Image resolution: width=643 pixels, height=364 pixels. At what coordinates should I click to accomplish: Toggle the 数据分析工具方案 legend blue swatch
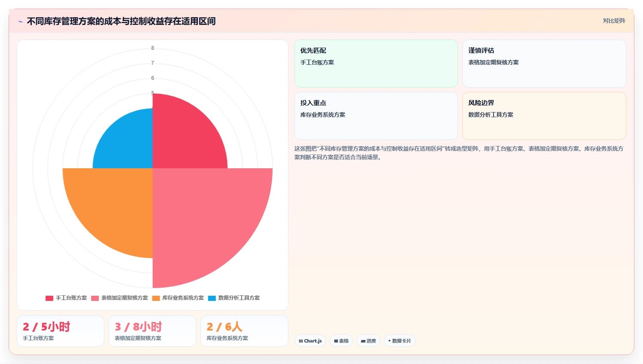coord(212,298)
